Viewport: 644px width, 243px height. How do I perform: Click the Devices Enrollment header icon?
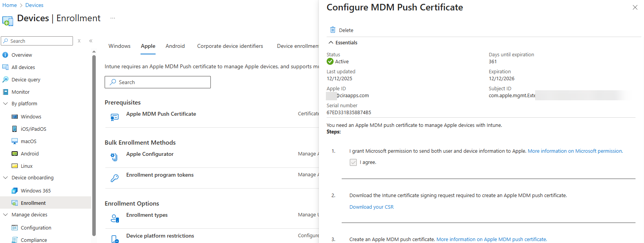point(8,20)
